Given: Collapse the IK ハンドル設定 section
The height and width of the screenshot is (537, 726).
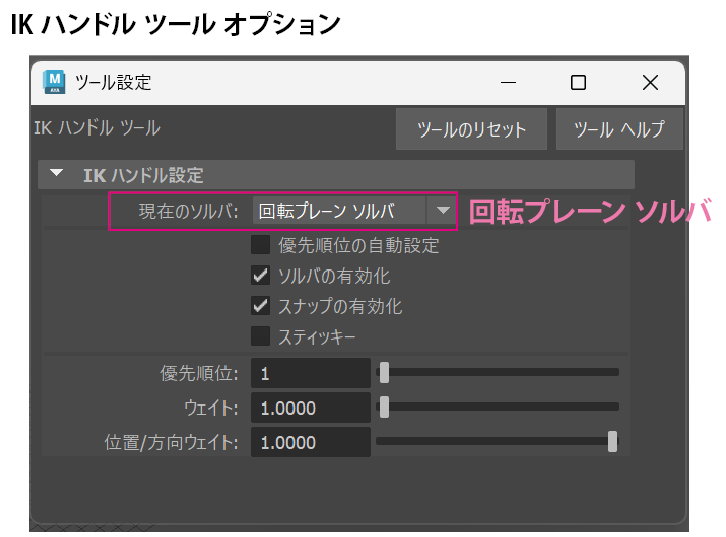Looking at the screenshot, I should tap(57, 175).
